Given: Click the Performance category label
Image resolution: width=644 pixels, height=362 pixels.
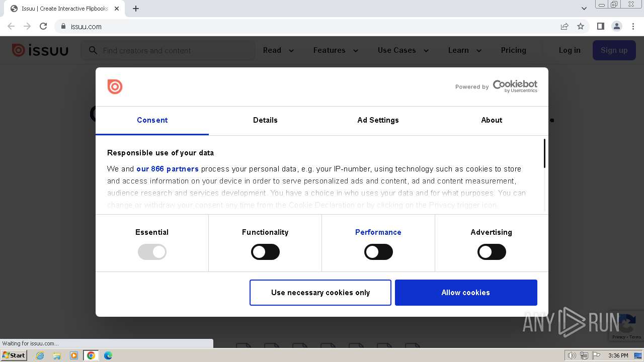Looking at the screenshot, I should (378, 232).
